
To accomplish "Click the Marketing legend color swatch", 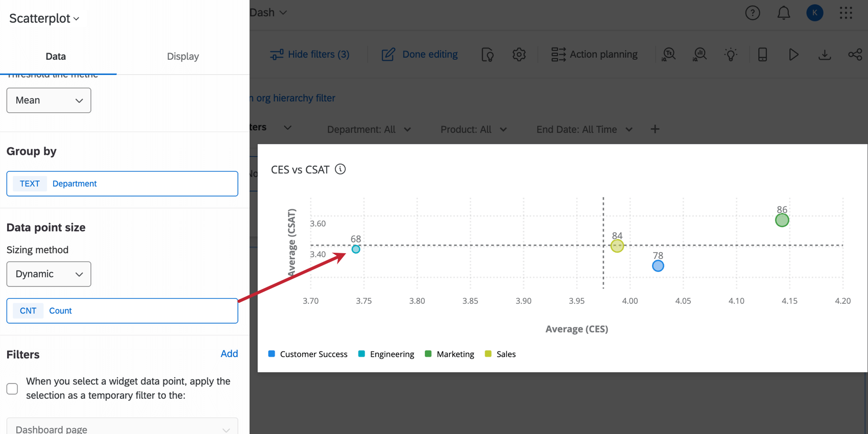I will [428, 354].
